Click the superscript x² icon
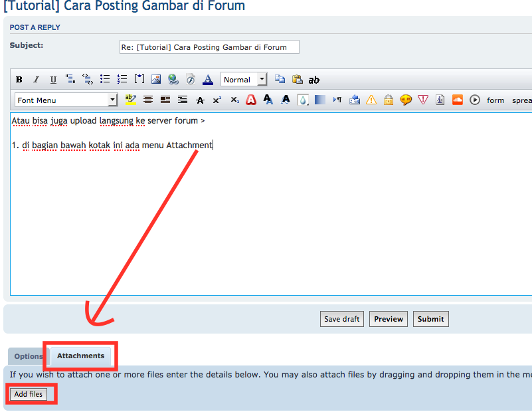 (x=217, y=100)
